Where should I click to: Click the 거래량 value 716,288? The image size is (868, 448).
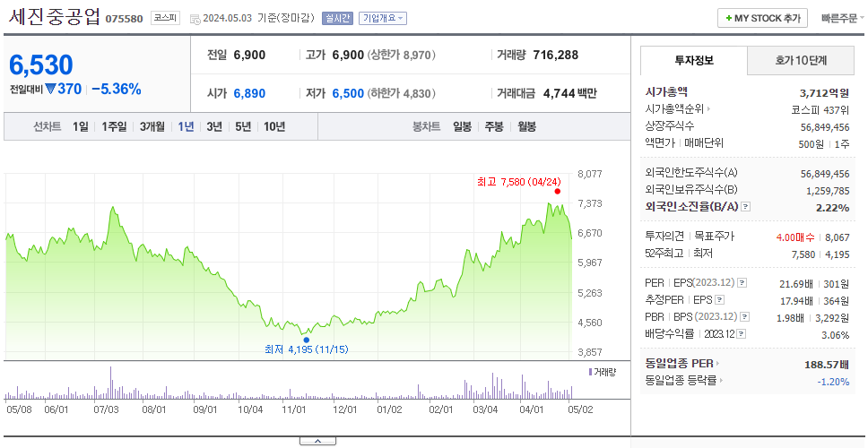click(x=555, y=55)
